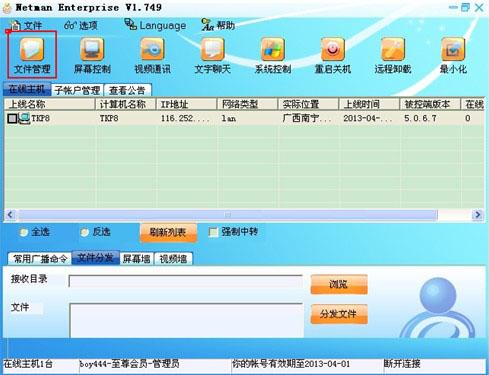Click the host list right scroll arrow

[478, 215]
